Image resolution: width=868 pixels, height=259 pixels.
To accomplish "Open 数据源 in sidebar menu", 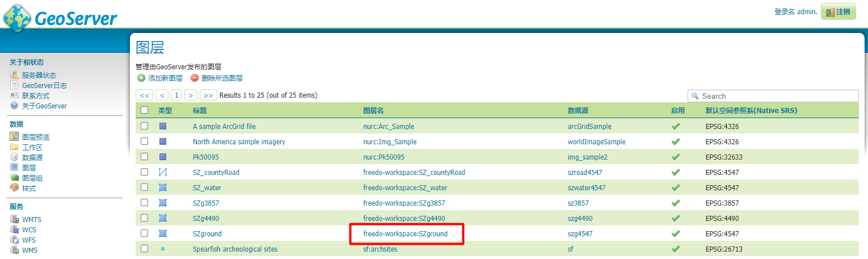I will point(32,157).
